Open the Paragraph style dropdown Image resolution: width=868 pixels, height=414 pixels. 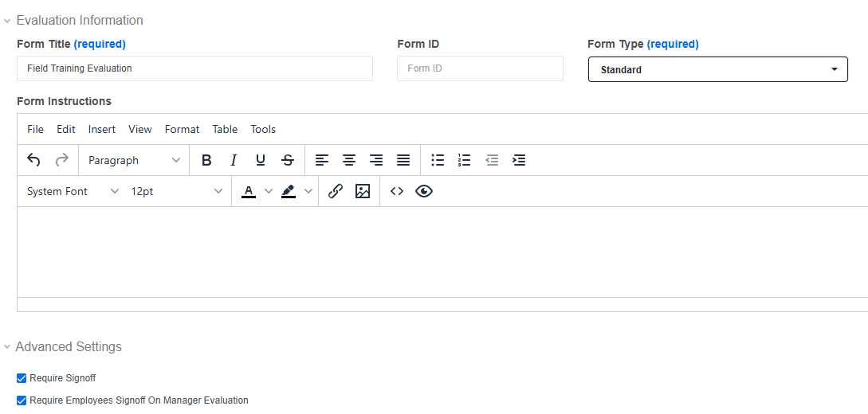pos(135,160)
